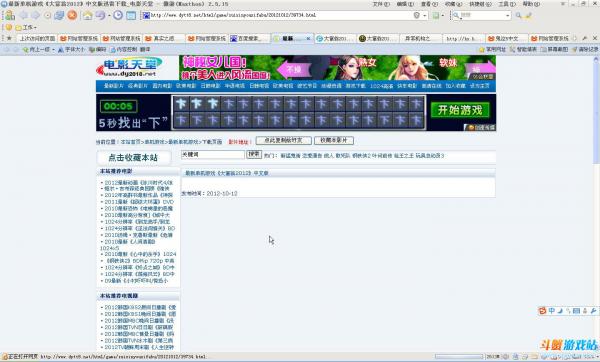The height and width of the screenshot is (362, 600).
Task: Click the highlighter icon beside search
Action: click(x=528, y=15)
